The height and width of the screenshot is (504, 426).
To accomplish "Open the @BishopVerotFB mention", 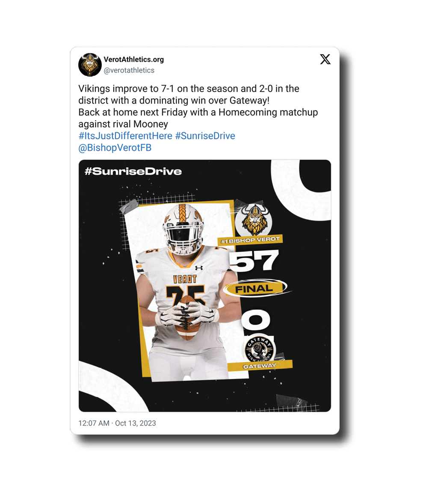I will [x=115, y=148].
